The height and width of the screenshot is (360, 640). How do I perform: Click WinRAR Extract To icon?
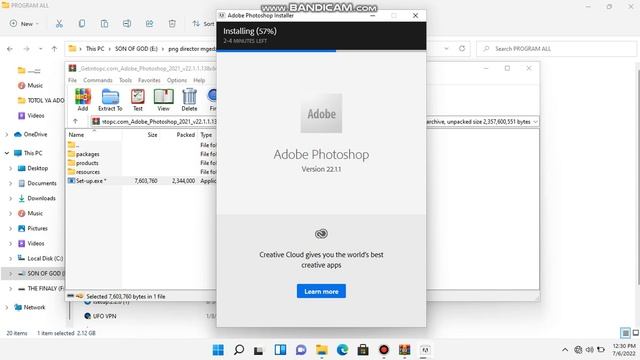tap(110, 100)
